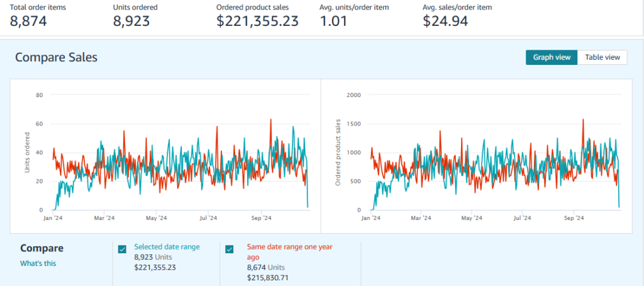Screen dimensions: 644x286
Task: Uncheck the Selected date range checkbox
Action: click(123, 249)
